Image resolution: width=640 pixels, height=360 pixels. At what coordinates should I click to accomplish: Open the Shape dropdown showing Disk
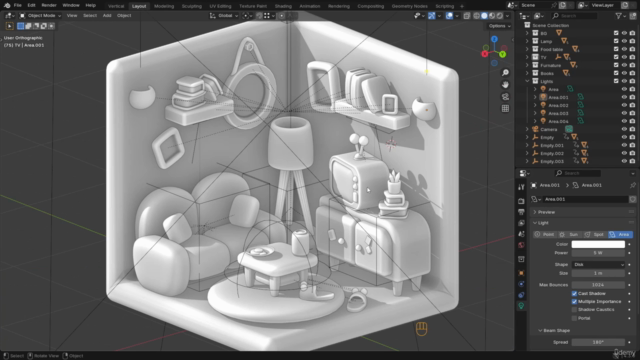tap(598, 264)
